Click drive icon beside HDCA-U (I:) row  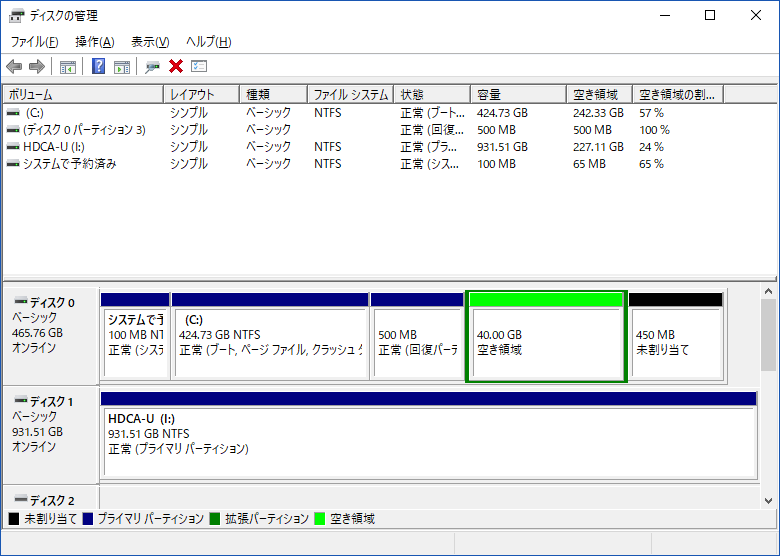[x=13, y=147]
